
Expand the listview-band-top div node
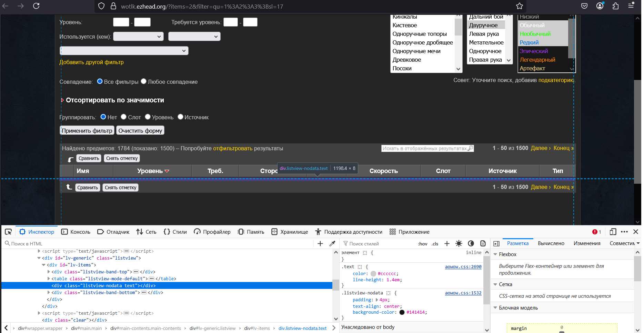(49, 272)
